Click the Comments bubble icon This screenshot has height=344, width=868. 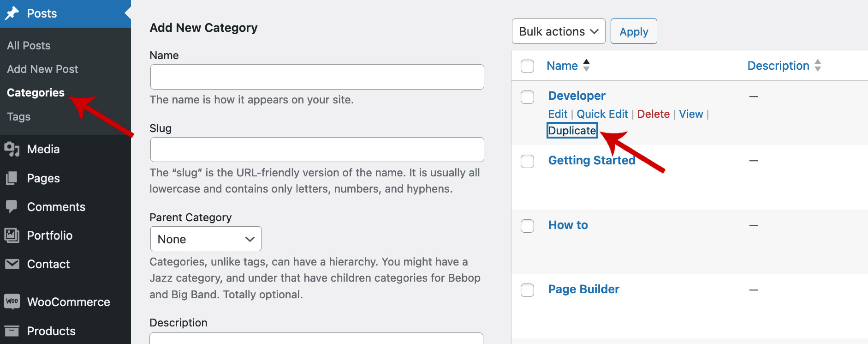point(12,206)
